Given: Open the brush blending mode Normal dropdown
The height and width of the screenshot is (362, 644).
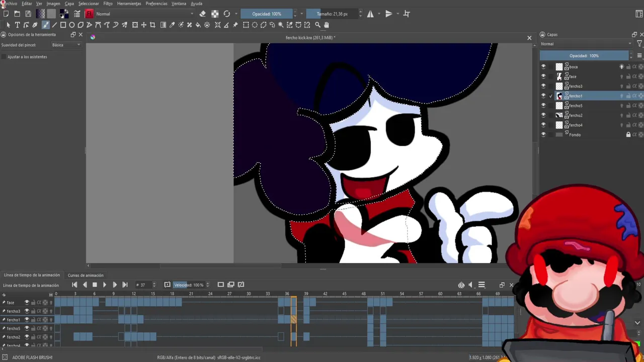Looking at the screenshot, I should pos(145,14).
